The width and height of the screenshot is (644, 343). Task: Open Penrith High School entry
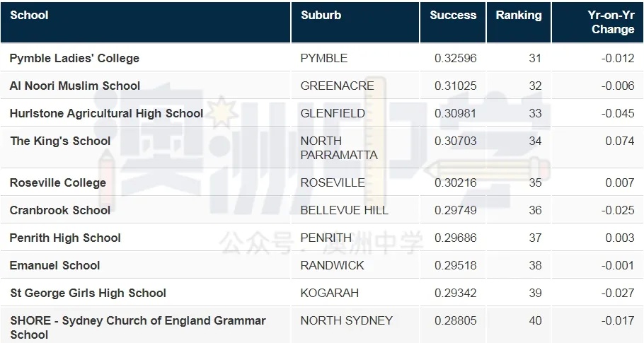(x=65, y=238)
